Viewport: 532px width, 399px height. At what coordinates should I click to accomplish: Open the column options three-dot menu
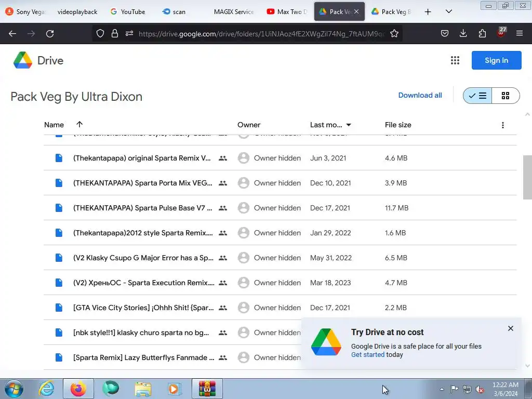(x=503, y=125)
